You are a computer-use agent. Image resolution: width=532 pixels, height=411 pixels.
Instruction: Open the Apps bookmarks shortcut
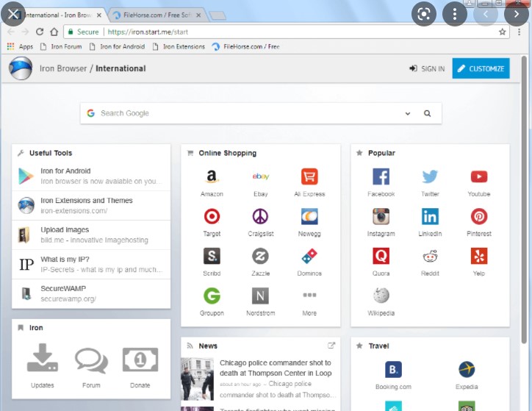[21, 46]
